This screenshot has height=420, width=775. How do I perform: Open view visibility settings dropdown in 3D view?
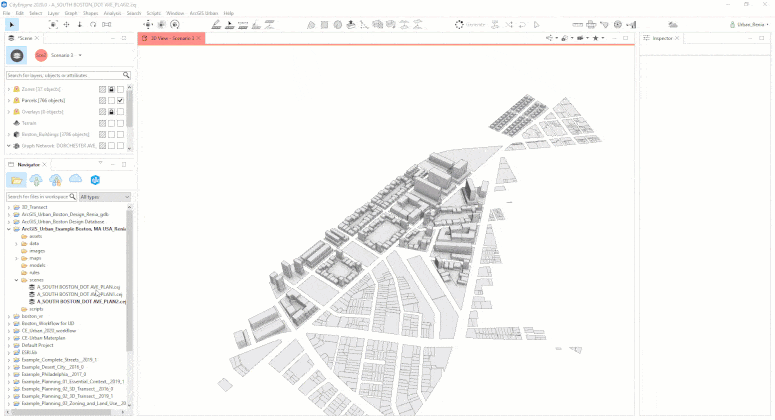(x=566, y=38)
